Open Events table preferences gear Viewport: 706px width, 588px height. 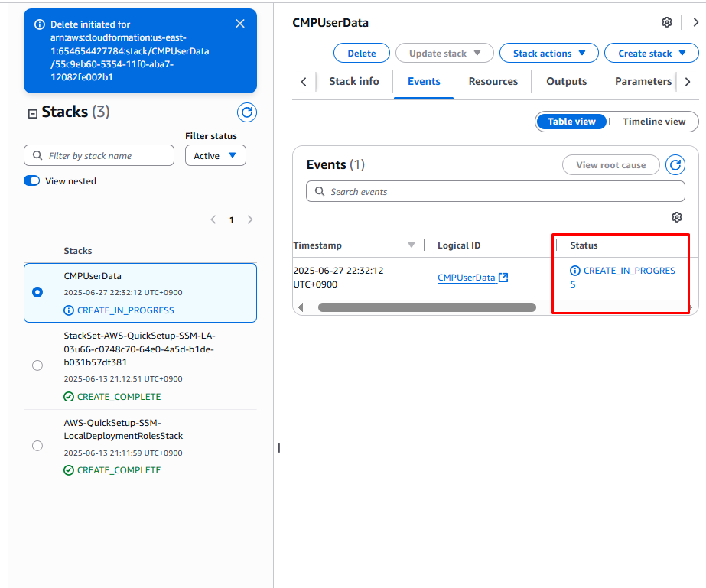(x=676, y=217)
